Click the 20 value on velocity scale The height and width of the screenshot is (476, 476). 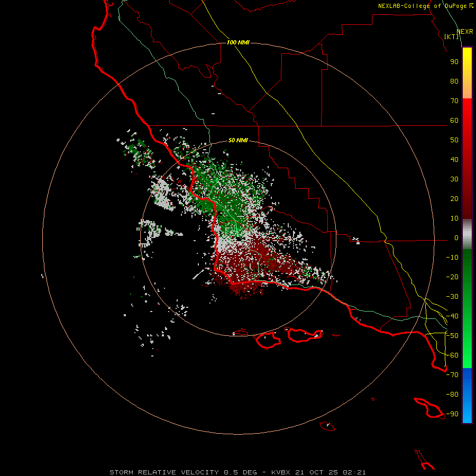coord(454,198)
